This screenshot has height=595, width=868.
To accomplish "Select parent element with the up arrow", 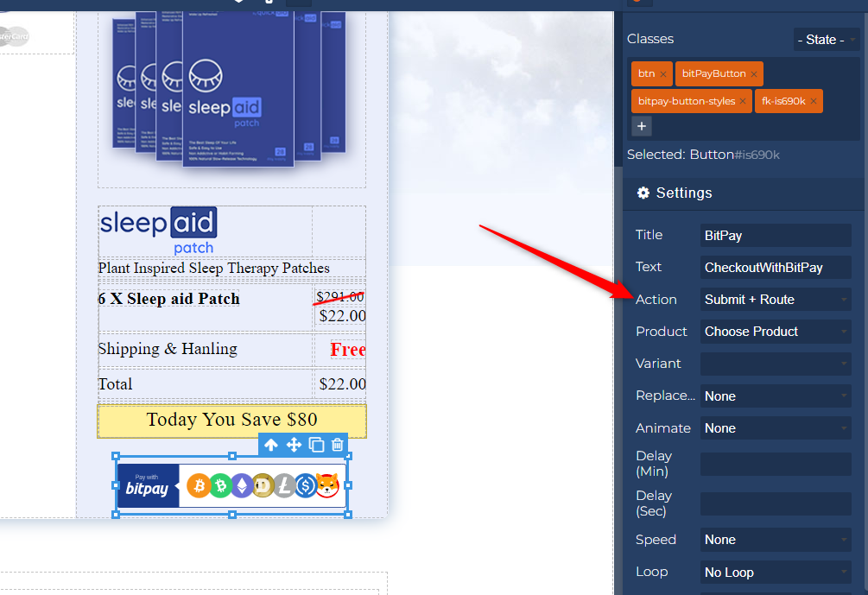I will coord(271,445).
